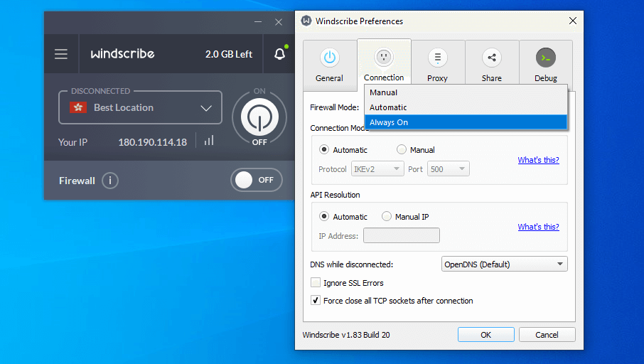
Task: Click the signal strength bars icon
Action: (x=209, y=141)
